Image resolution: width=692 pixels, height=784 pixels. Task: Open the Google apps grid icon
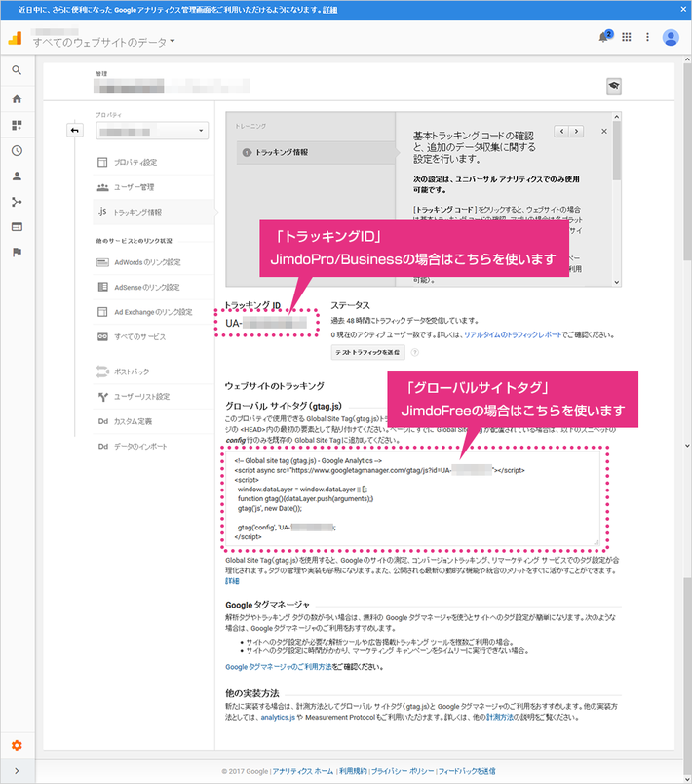(x=627, y=37)
